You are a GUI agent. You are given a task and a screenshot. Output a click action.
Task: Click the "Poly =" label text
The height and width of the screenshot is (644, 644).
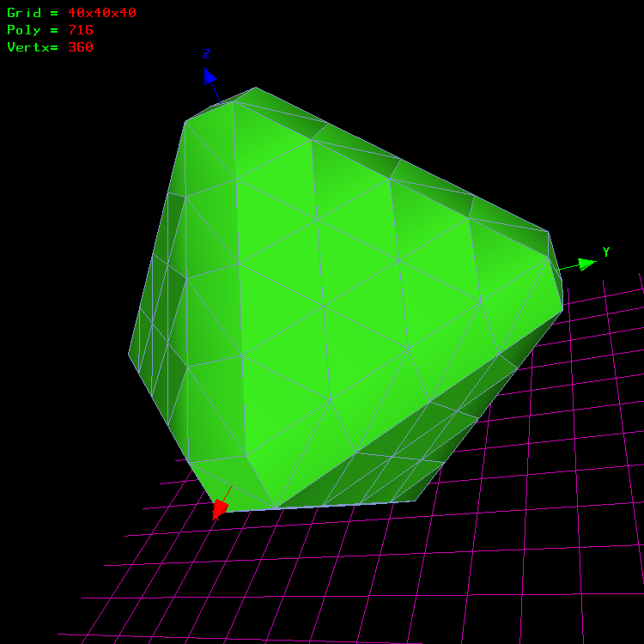33,30
